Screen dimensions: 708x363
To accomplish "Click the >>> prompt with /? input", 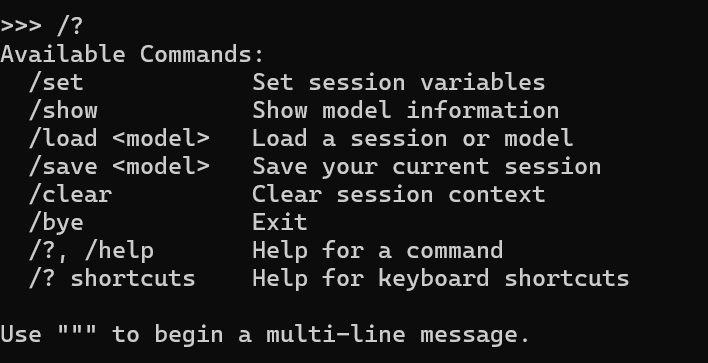I will (x=42, y=27).
